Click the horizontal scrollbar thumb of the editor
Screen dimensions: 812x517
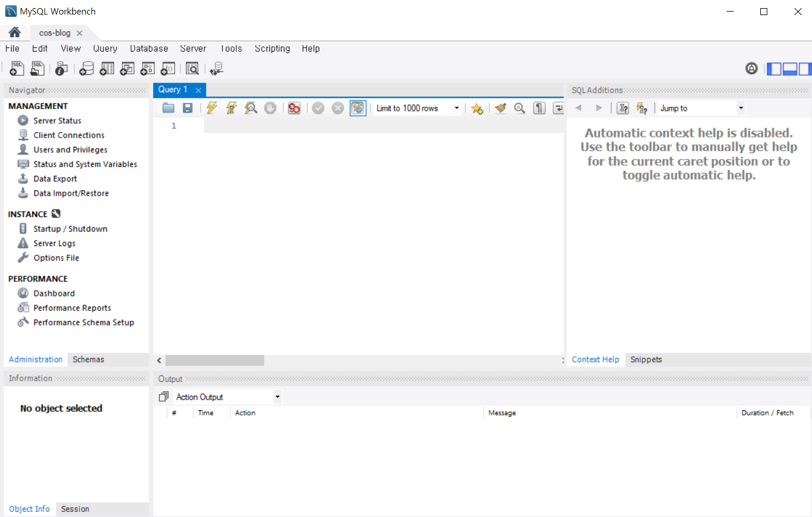pos(215,360)
